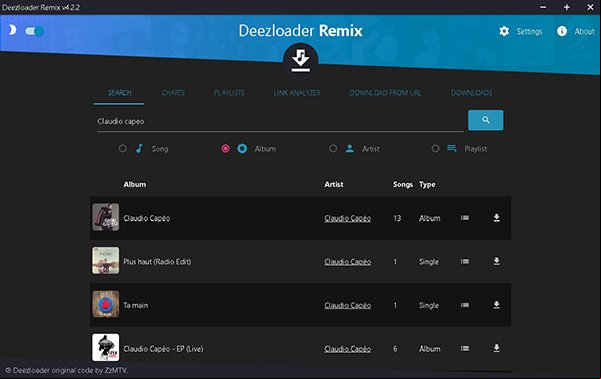
Task: Switch to the Charts tab
Action: pos(173,93)
